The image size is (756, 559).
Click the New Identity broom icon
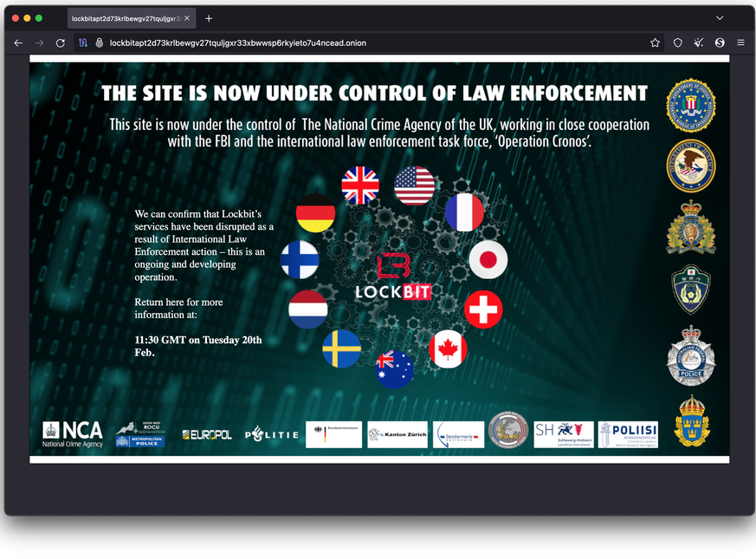pyautogui.click(x=699, y=43)
